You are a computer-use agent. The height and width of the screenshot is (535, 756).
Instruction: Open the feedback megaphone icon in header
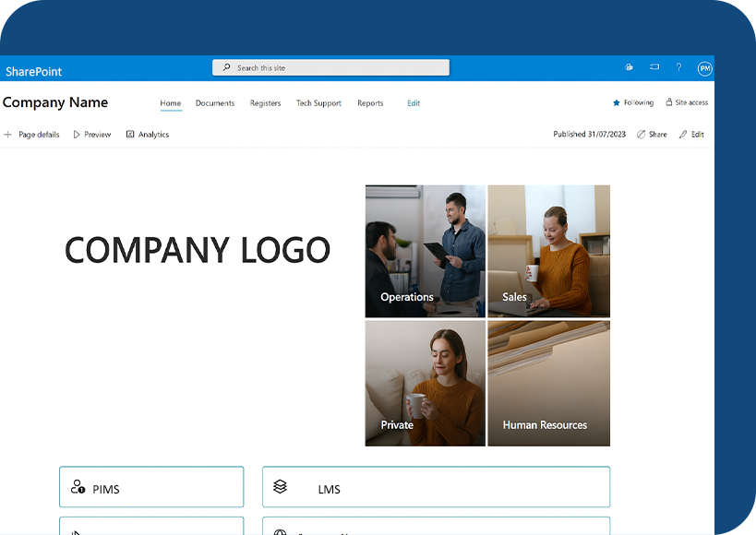tap(654, 67)
